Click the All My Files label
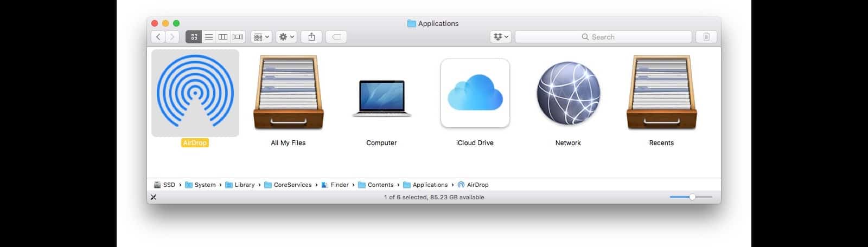Viewport: 868px width, 247px height. [x=288, y=143]
